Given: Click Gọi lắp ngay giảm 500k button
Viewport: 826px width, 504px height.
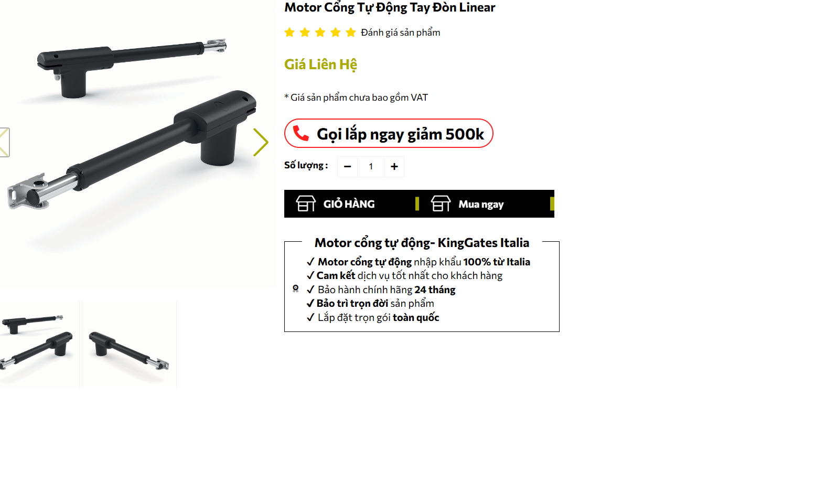Looking at the screenshot, I should 389,133.
